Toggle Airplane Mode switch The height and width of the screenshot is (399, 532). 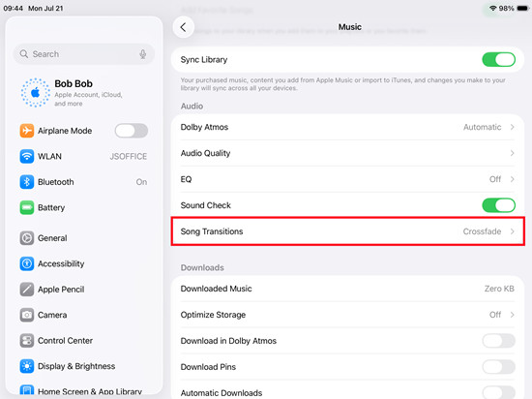(x=132, y=131)
